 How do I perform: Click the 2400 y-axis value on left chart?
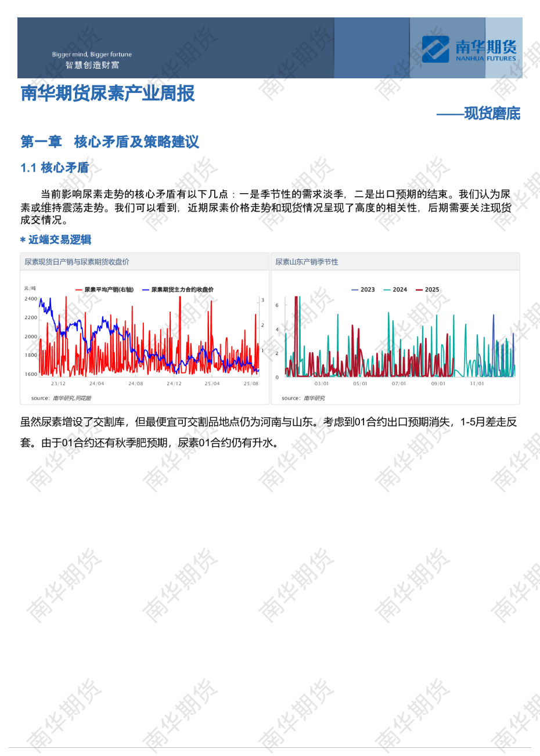pos(31,299)
